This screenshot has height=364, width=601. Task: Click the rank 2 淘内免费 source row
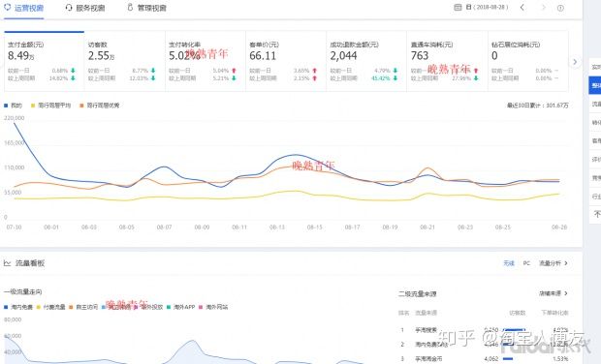click(x=484, y=344)
